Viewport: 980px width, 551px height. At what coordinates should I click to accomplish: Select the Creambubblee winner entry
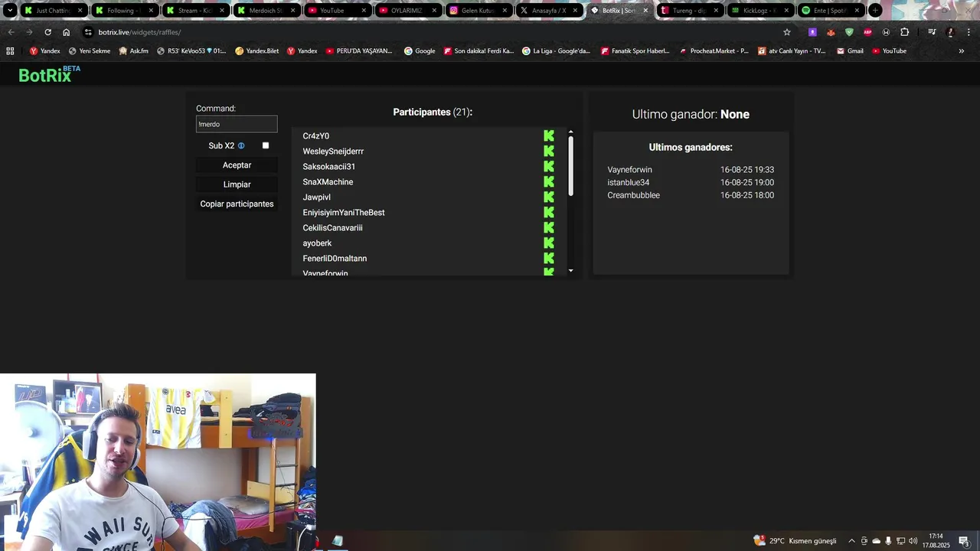691,195
